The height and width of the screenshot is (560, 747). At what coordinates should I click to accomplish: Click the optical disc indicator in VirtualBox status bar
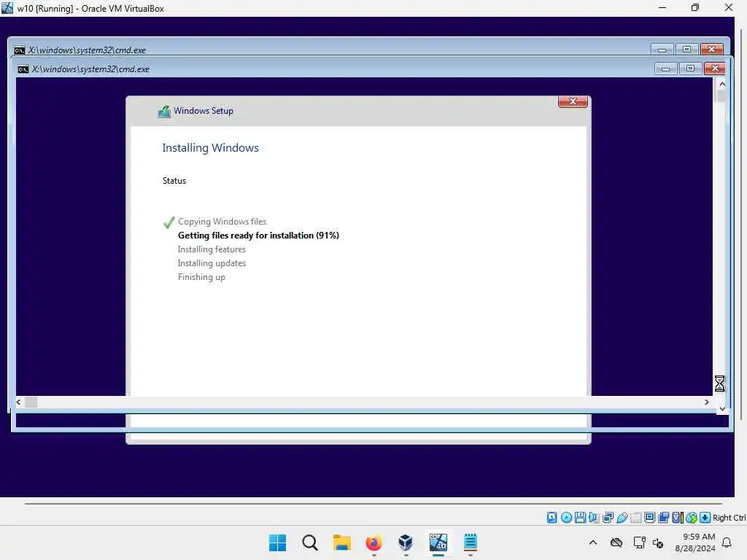click(566, 518)
